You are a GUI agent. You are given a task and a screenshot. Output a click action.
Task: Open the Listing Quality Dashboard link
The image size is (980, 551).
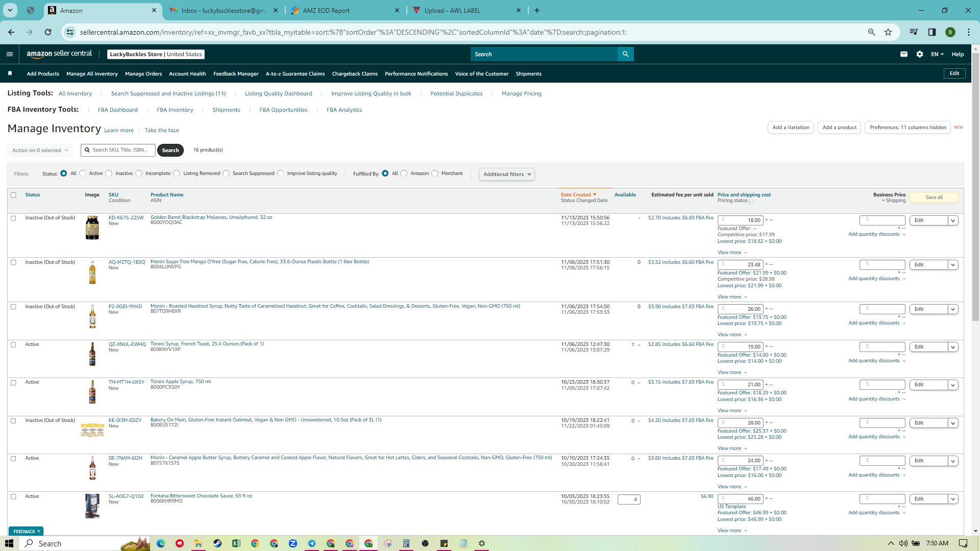click(x=279, y=94)
